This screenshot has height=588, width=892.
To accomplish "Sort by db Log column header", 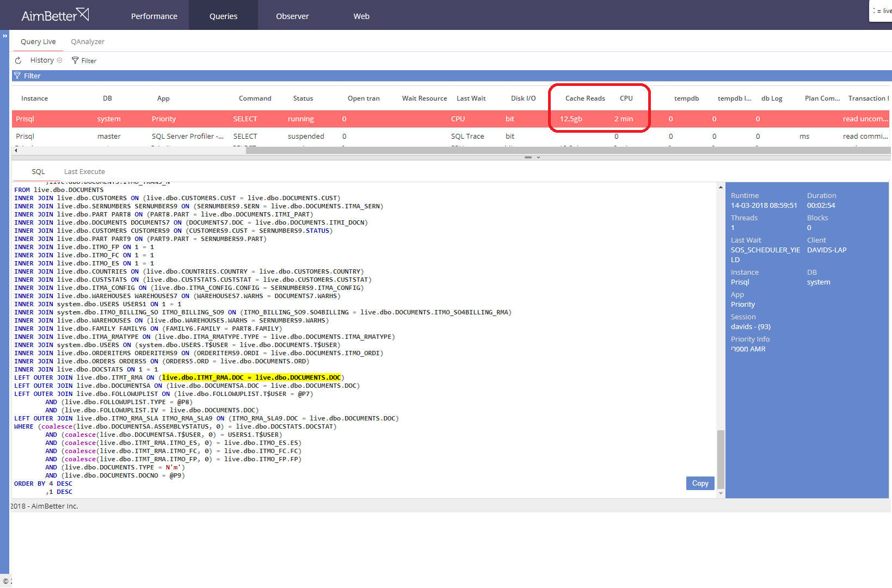I will click(x=772, y=98).
